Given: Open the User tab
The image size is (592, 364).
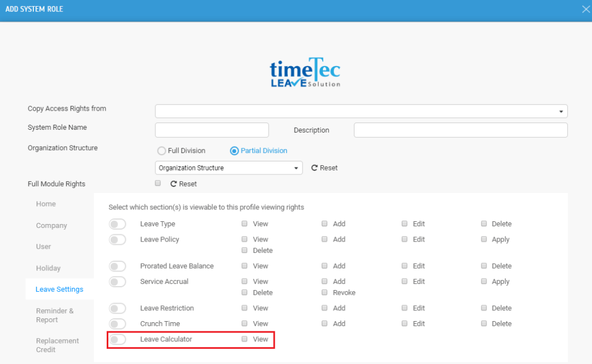Looking at the screenshot, I should click(x=43, y=247).
